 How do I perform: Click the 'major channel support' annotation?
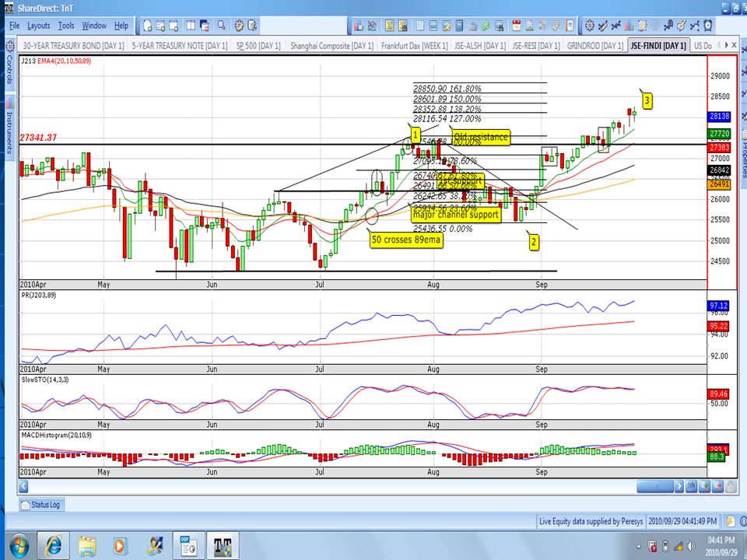tap(456, 215)
